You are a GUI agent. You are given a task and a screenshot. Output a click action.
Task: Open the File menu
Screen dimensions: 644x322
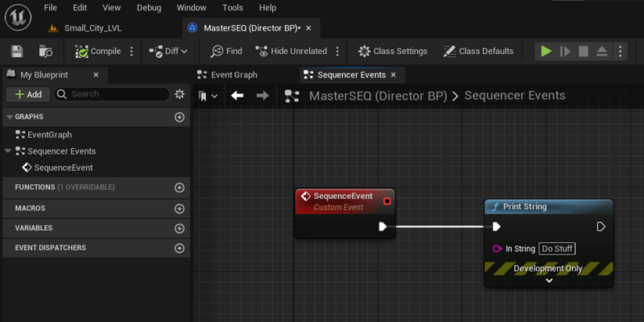51,7
